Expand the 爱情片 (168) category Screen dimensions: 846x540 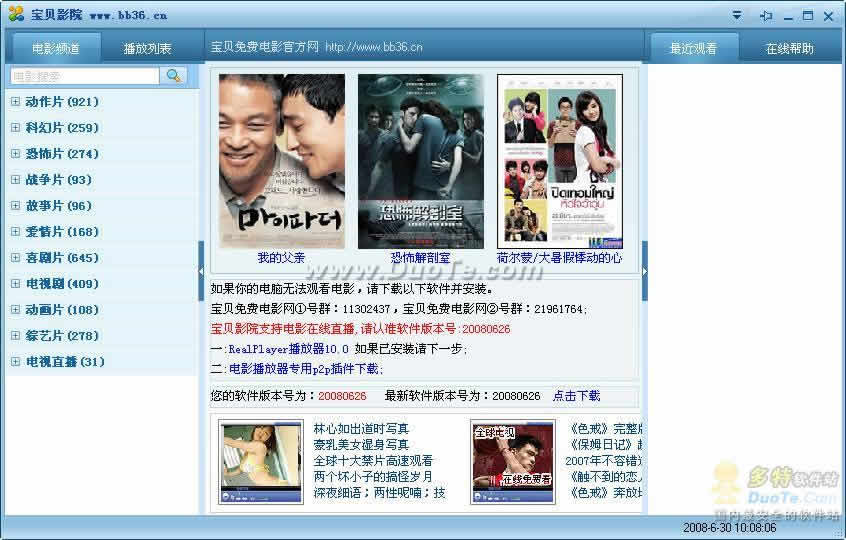pyautogui.click(x=15, y=231)
